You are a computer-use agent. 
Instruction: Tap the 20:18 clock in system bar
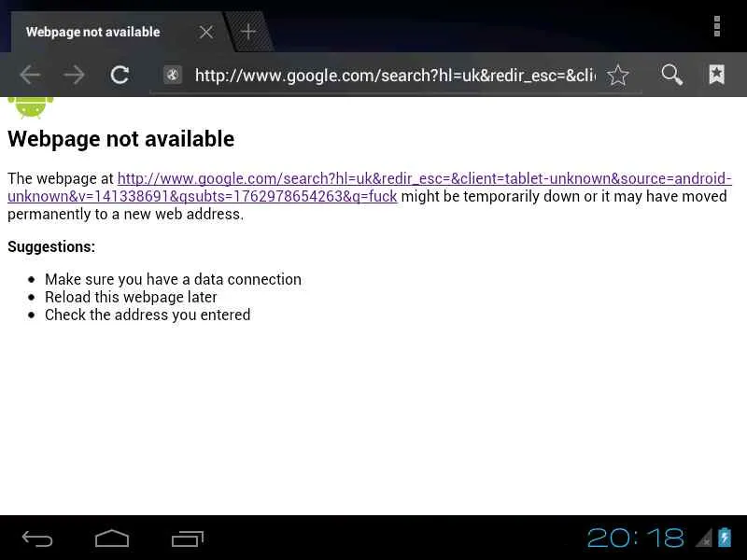click(x=636, y=539)
